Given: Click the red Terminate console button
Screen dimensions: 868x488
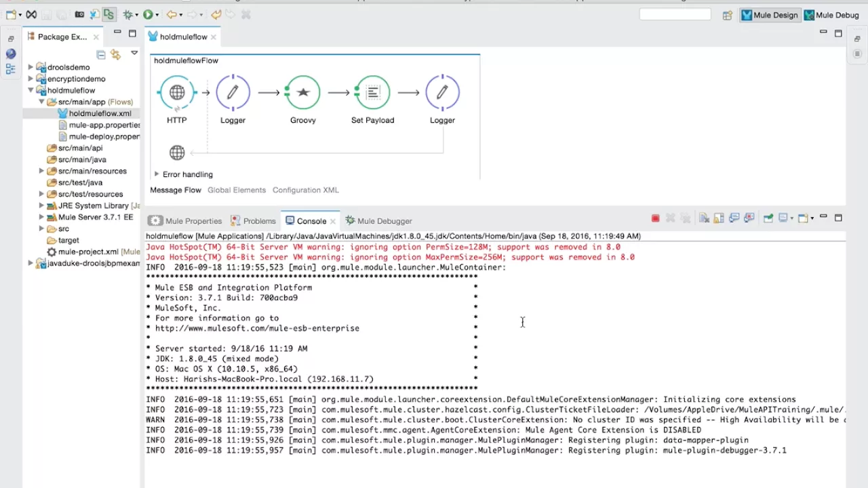Looking at the screenshot, I should click(x=655, y=218).
